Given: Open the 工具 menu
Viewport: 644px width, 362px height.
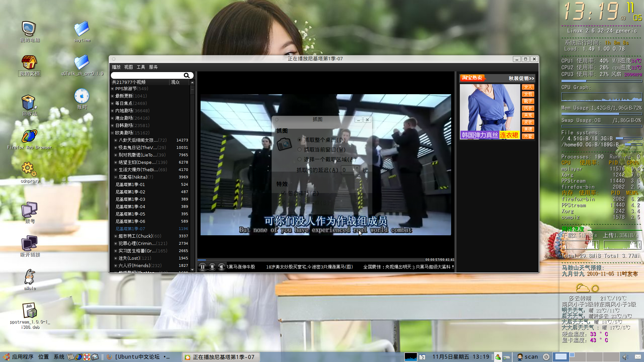Looking at the screenshot, I should coord(141,67).
